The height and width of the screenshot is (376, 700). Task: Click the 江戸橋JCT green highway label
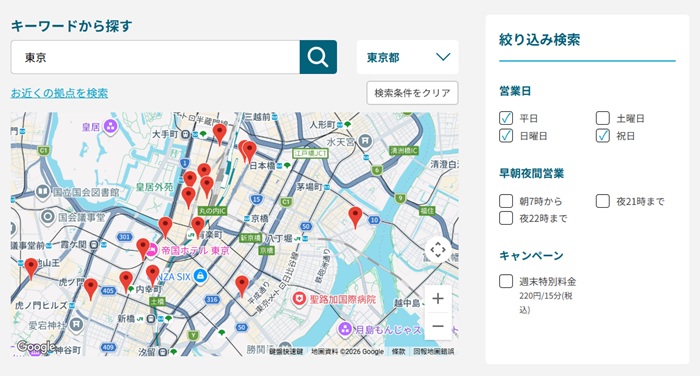coord(311,153)
